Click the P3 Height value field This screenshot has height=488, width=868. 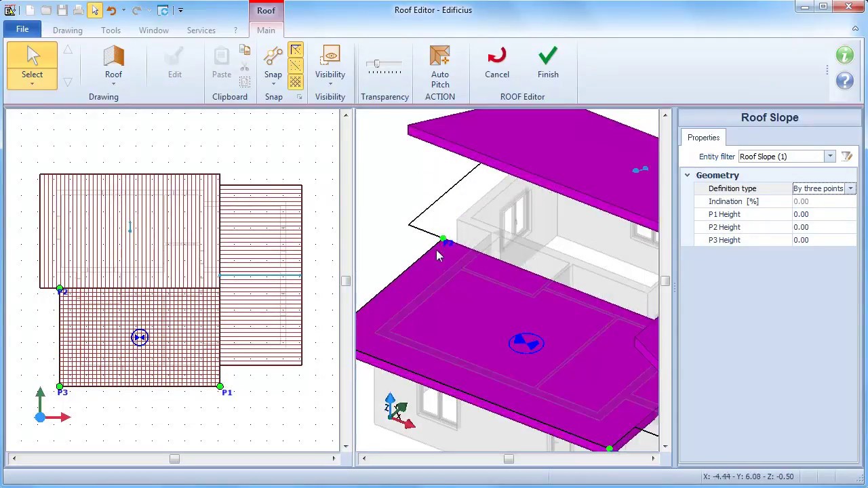[x=824, y=240]
